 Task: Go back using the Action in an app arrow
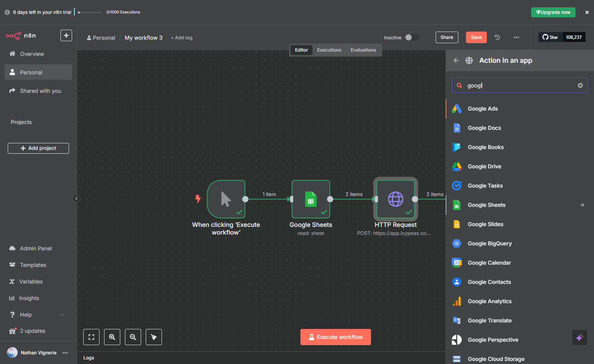(456, 60)
